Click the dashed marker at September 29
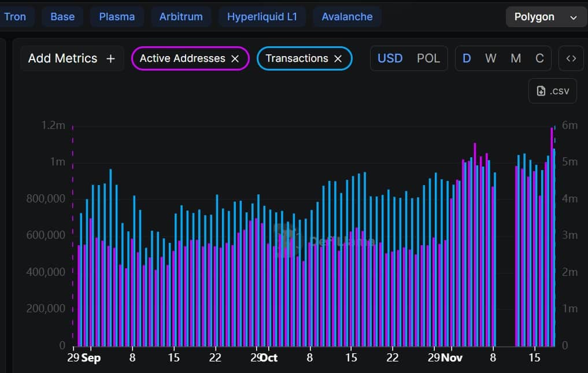 click(x=72, y=231)
